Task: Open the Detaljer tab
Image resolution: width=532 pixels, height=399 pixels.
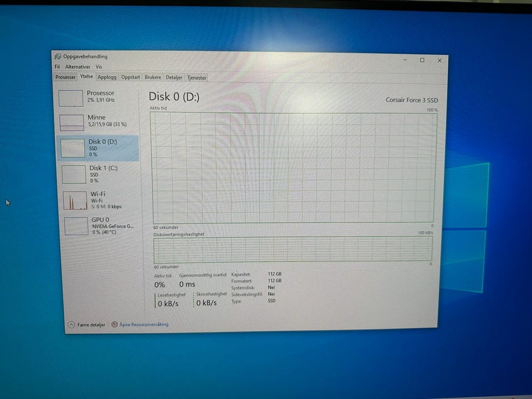Action: point(174,78)
